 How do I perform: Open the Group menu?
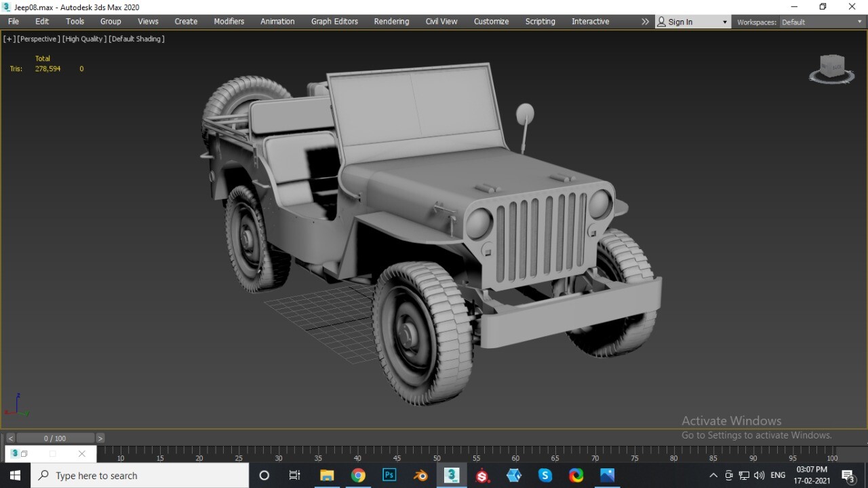pyautogui.click(x=111, y=22)
